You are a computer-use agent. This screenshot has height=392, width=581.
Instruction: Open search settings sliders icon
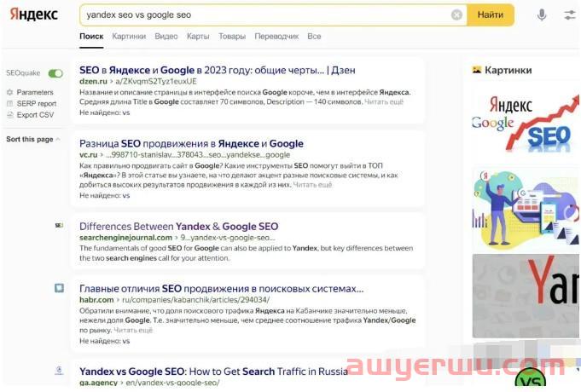pos(570,14)
